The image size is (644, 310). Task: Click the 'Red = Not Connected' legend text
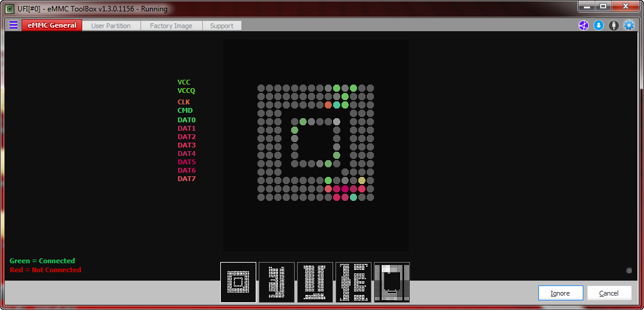point(45,270)
